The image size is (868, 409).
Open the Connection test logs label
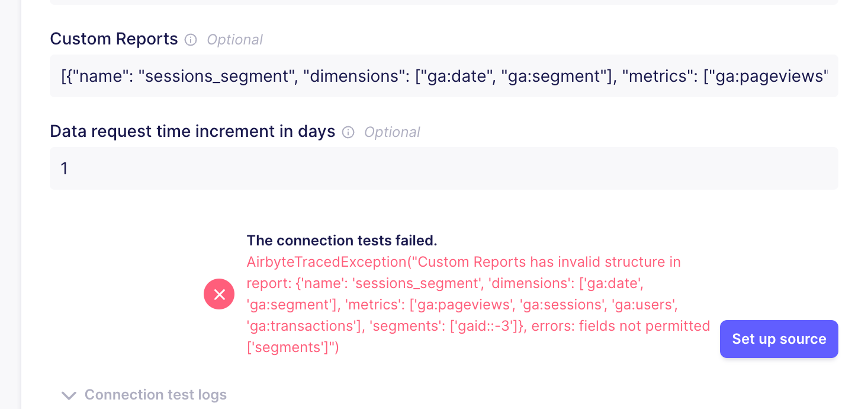pyautogui.click(x=155, y=395)
